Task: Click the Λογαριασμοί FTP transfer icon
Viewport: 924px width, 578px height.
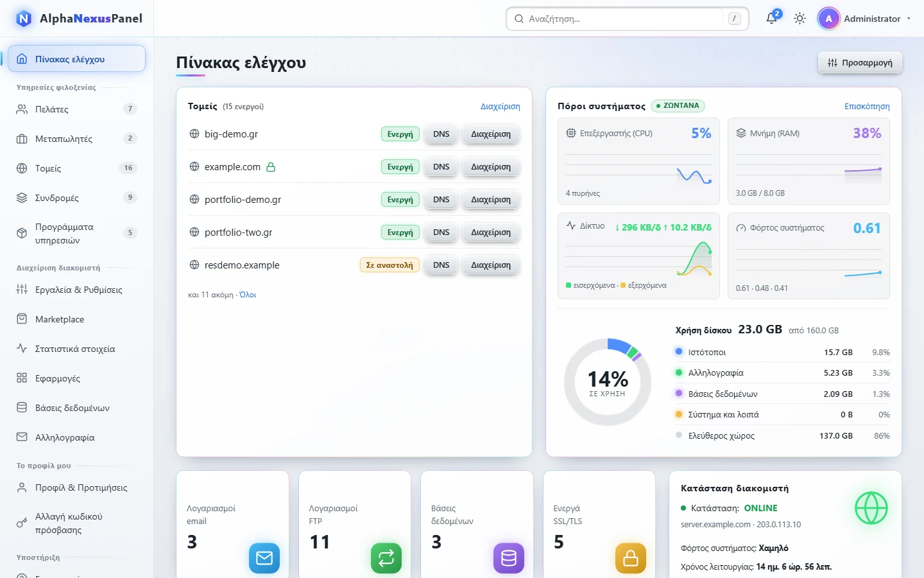Action: point(386,558)
